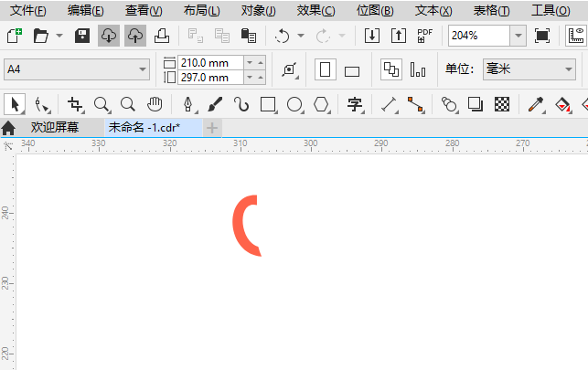Click the page width 210.0 mm field

[210, 62]
